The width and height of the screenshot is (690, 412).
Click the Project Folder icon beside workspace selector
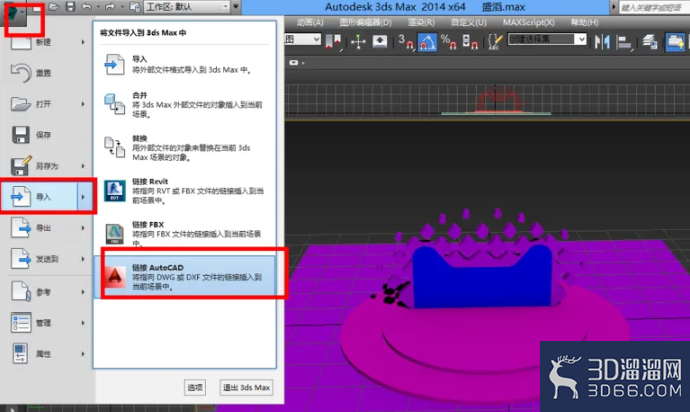point(135,7)
